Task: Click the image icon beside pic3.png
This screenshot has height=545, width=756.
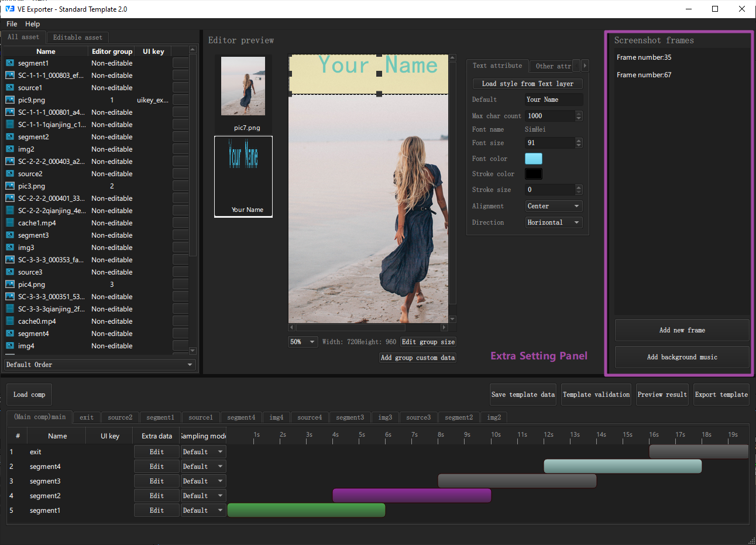Action: point(10,186)
